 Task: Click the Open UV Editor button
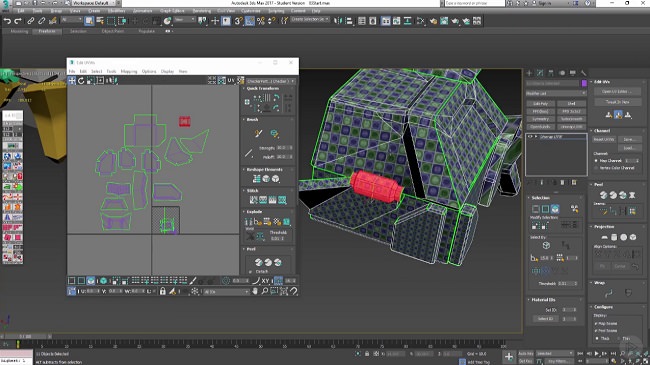tap(618, 91)
